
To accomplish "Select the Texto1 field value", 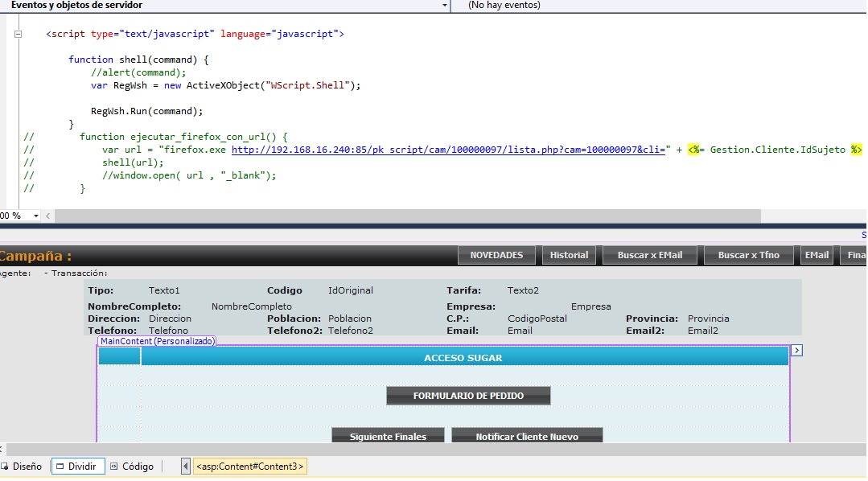I will pos(164,290).
